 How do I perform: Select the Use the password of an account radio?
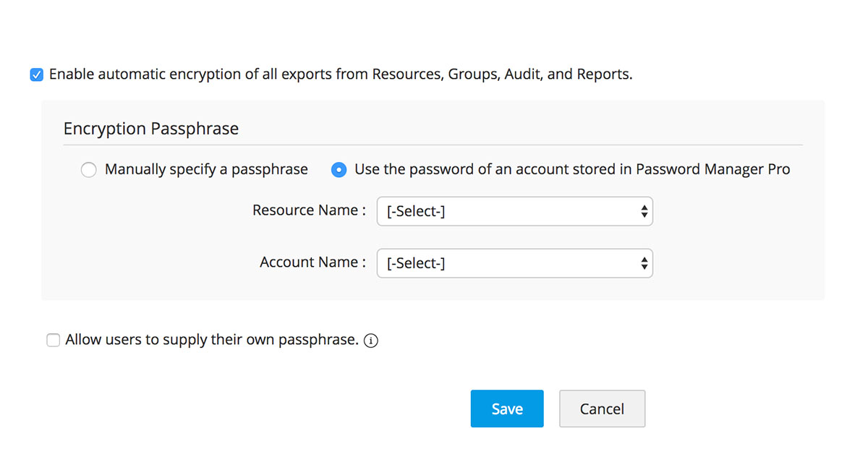(338, 170)
